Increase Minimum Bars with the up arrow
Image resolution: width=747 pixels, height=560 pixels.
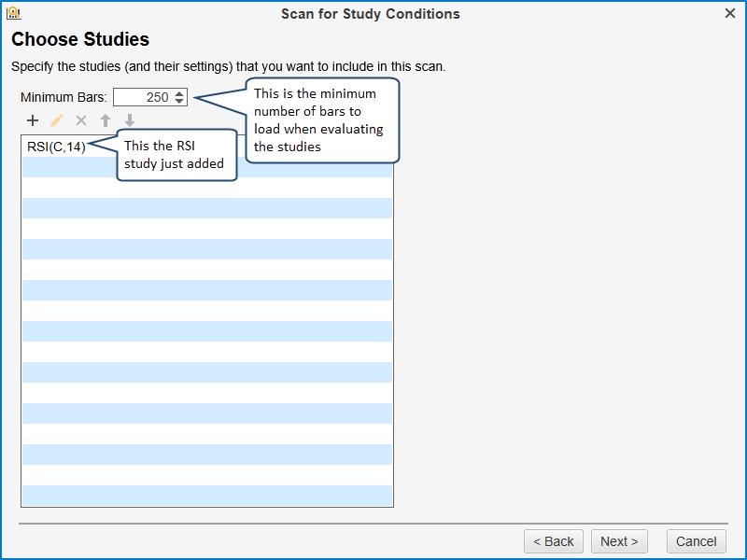pyautogui.click(x=179, y=93)
